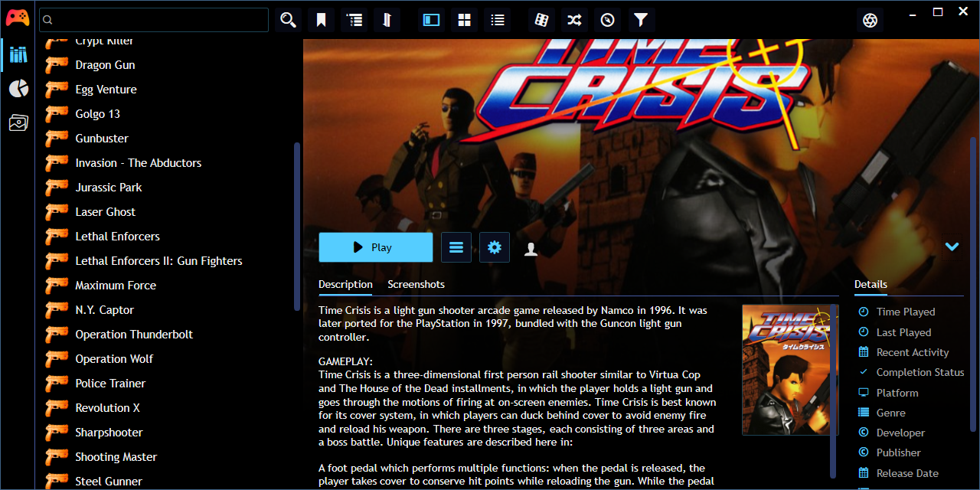Select Jurassic Park in the game list
The image size is (980, 490).
click(x=109, y=188)
